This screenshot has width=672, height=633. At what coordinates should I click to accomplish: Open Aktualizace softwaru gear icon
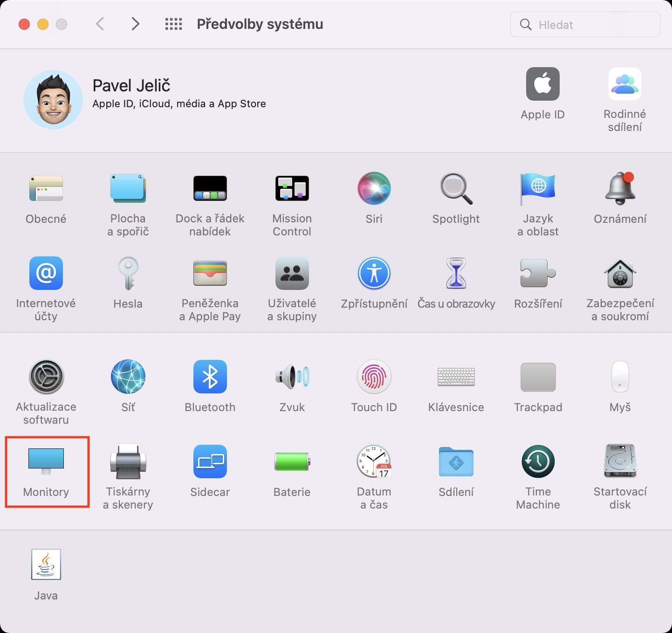click(x=46, y=377)
